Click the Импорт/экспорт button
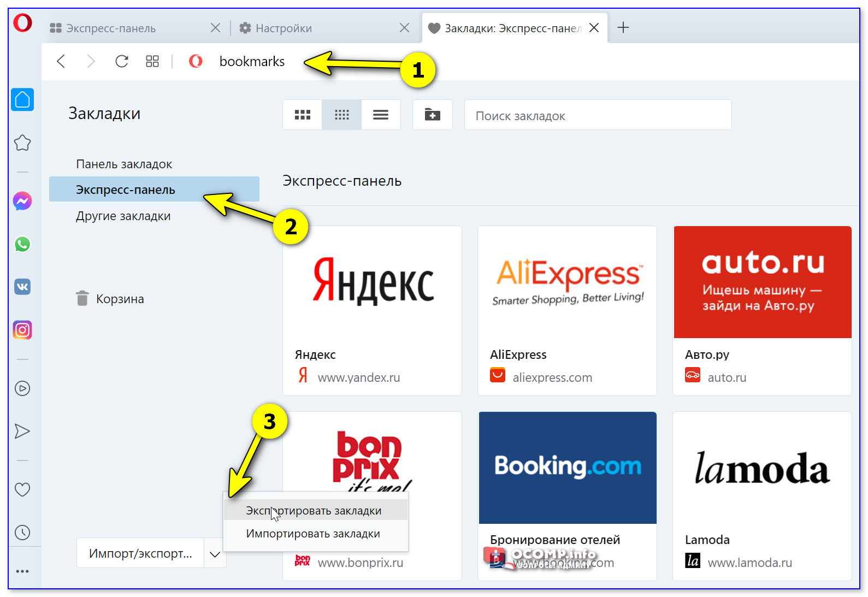Viewport: 868px width, 597px height. 140,553
